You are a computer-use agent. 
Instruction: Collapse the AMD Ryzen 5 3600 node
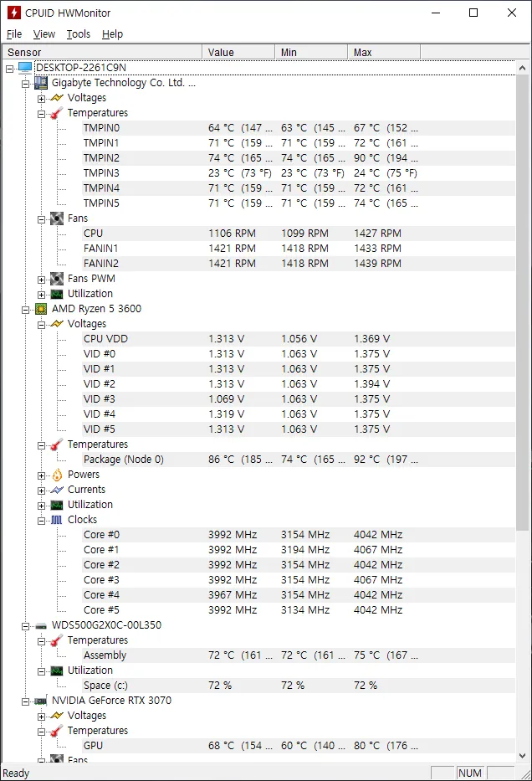[26, 310]
